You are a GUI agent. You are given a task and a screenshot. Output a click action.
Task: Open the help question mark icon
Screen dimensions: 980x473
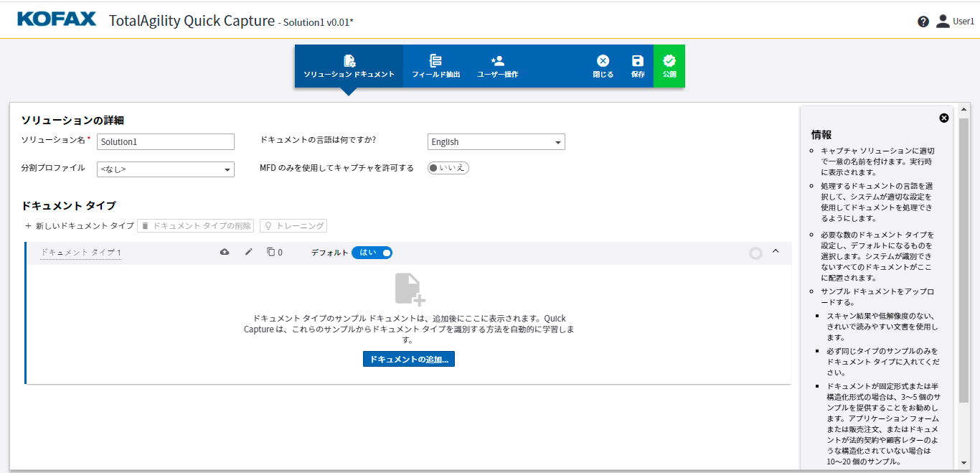click(x=923, y=21)
